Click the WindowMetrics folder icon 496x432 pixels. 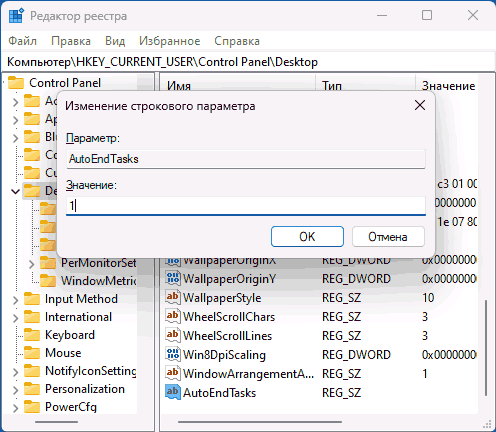[48, 281]
